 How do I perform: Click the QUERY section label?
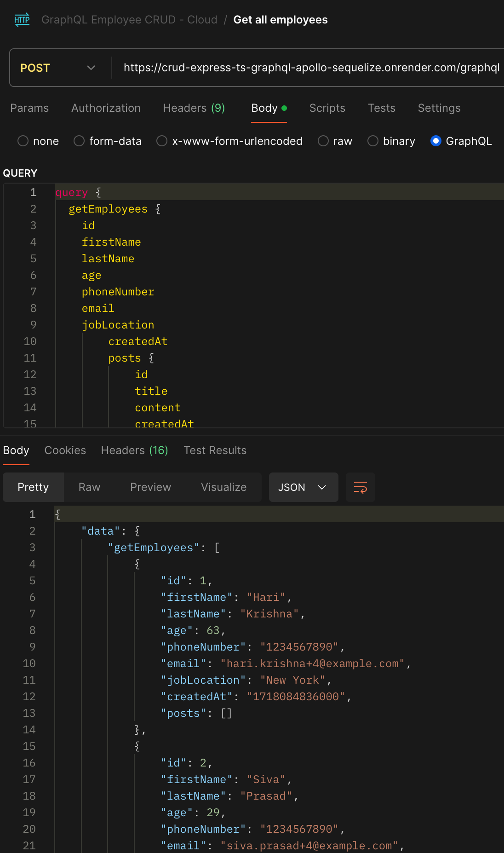(x=20, y=173)
